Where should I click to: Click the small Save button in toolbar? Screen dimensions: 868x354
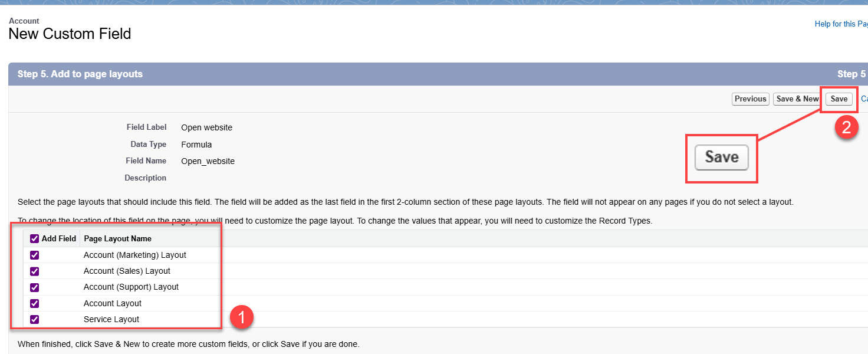(839, 99)
